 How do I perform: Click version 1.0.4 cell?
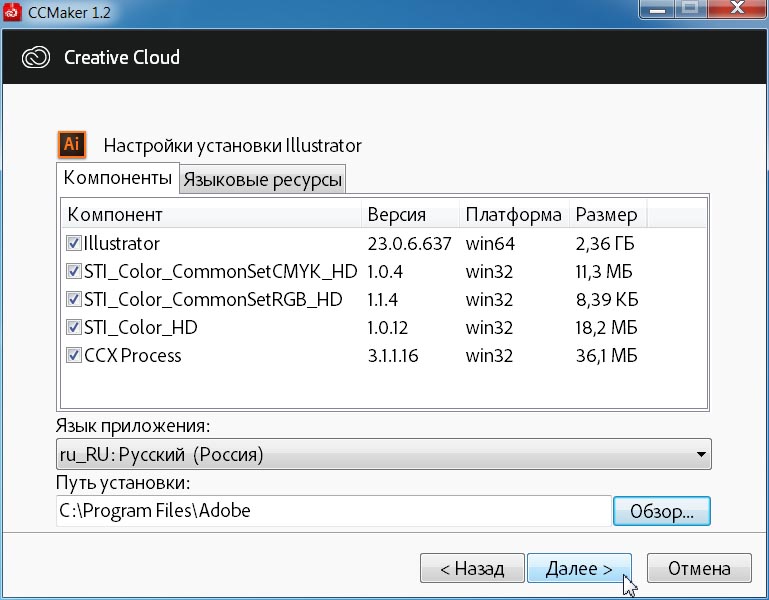pos(385,271)
